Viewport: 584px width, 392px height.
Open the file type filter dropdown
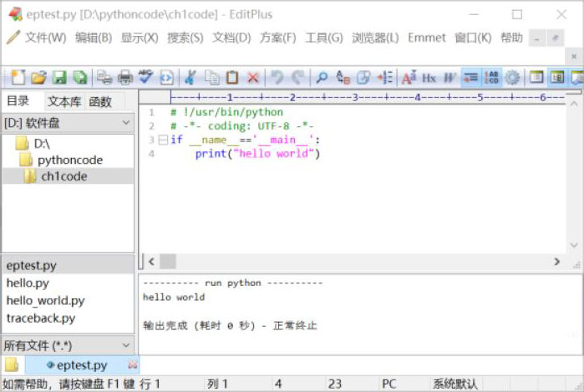click(125, 344)
